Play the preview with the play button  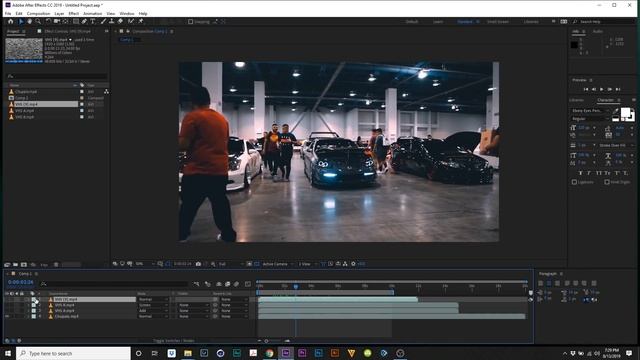coord(602,89)
